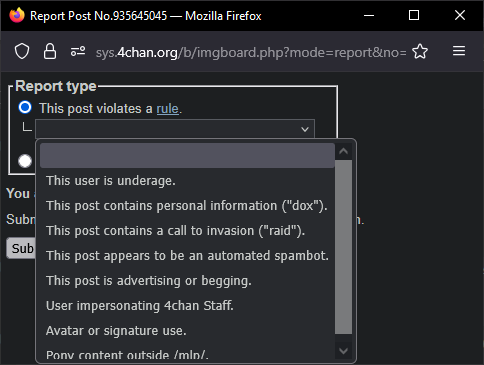Screen dimensions: 484x365
Task: Click the Submit button
Action: point(21,248)
